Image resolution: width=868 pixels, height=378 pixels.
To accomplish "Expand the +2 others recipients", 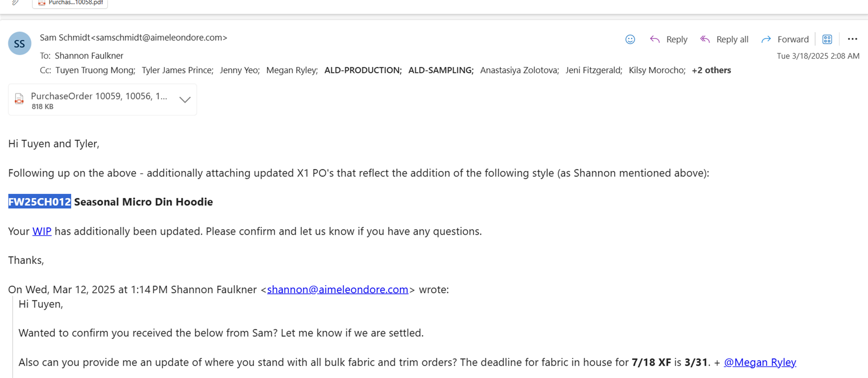I will pyautogui.click(x=711, y=70).
